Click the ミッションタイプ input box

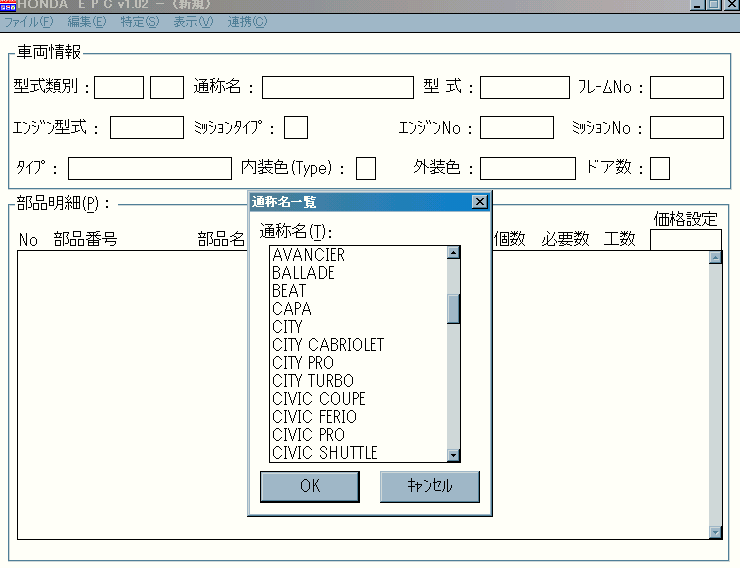[x=296, y=127]
